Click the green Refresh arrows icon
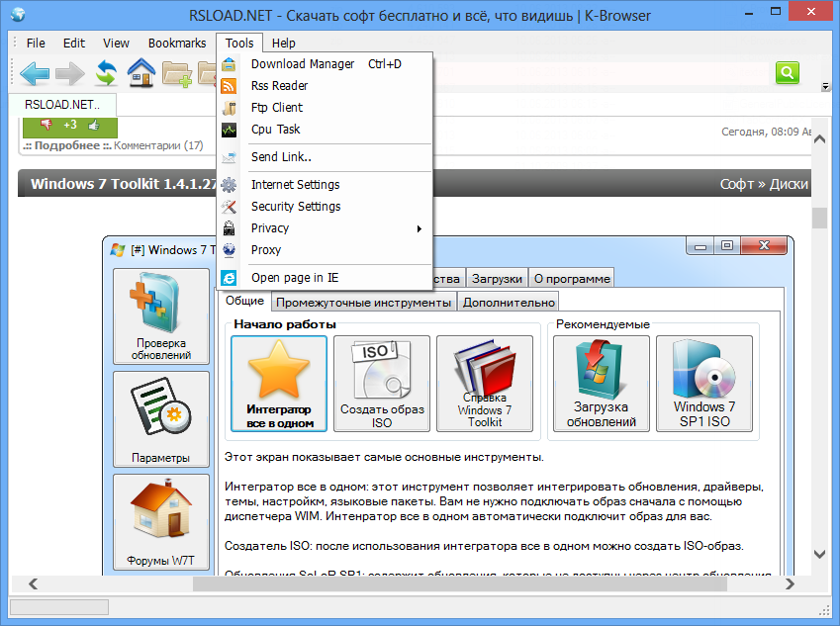This screenshot has width=840, height=626. pos(106,73)
